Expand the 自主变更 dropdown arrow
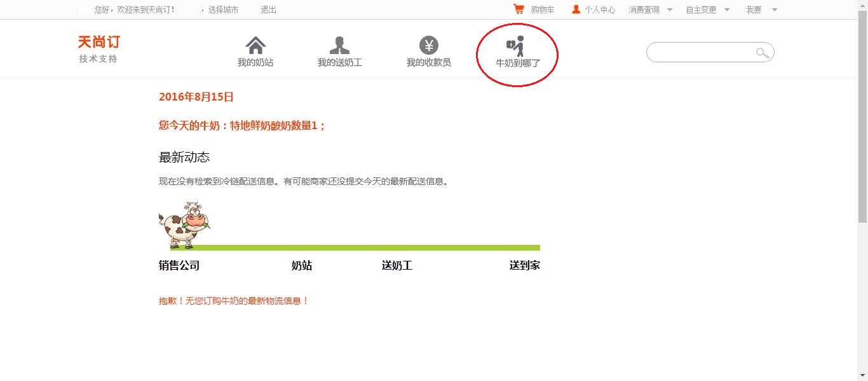 [x=727, y=10]
